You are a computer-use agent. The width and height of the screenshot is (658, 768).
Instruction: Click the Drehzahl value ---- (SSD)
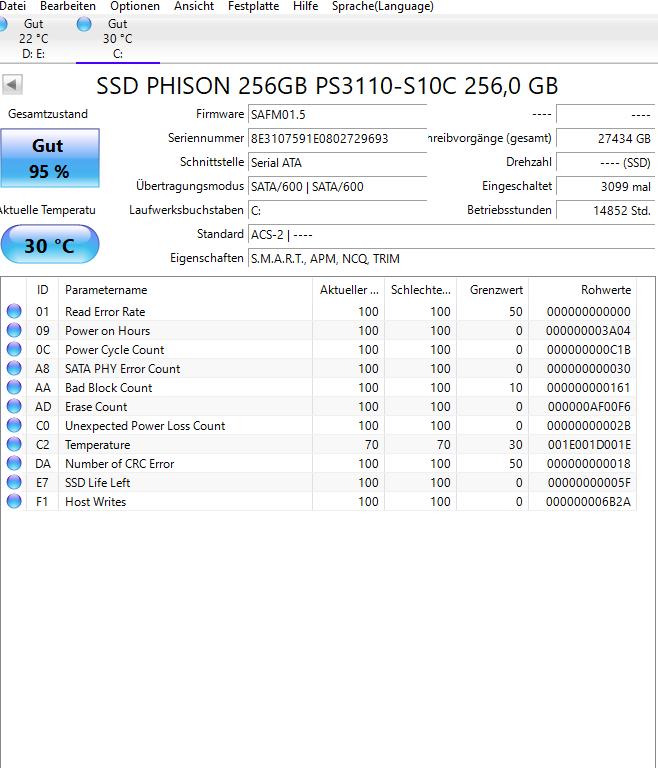coord(606,163)
